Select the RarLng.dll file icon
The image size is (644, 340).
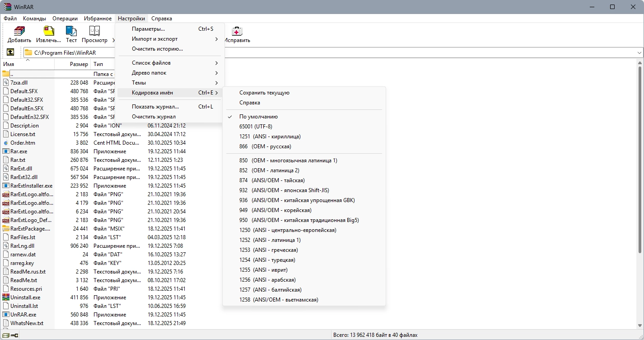point(6,246)
